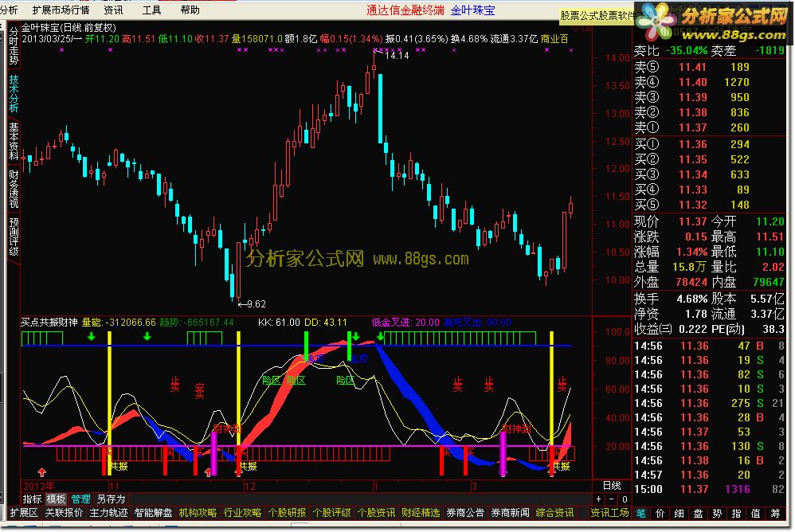Open the 券商新闻 tab
Viewport: 795px width, 532px height.
[510, 513]
